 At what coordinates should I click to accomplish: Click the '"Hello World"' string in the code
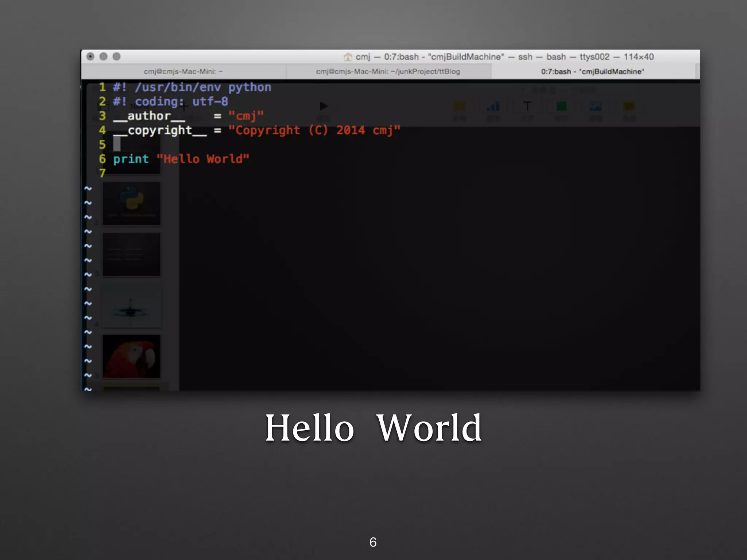(x=203, y=159)
